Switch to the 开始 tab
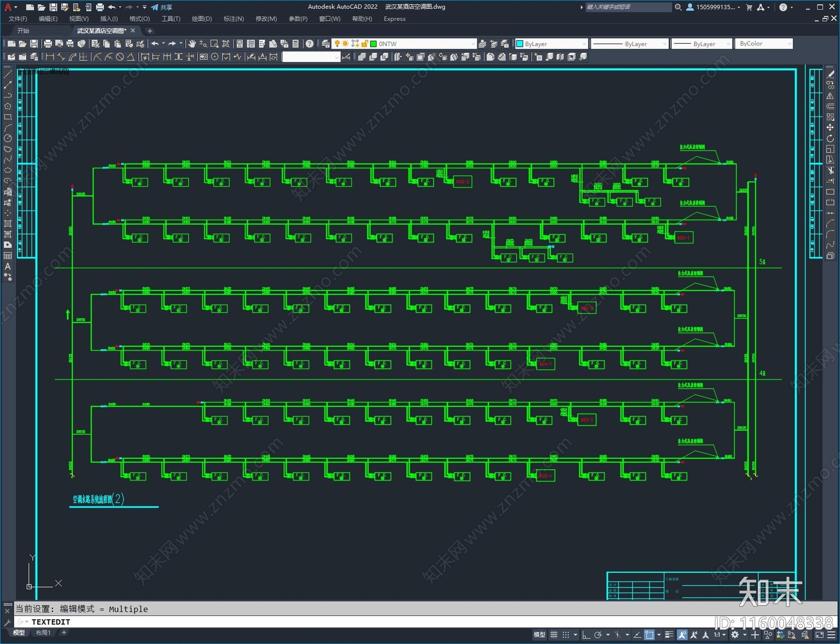 click(23, 30)
